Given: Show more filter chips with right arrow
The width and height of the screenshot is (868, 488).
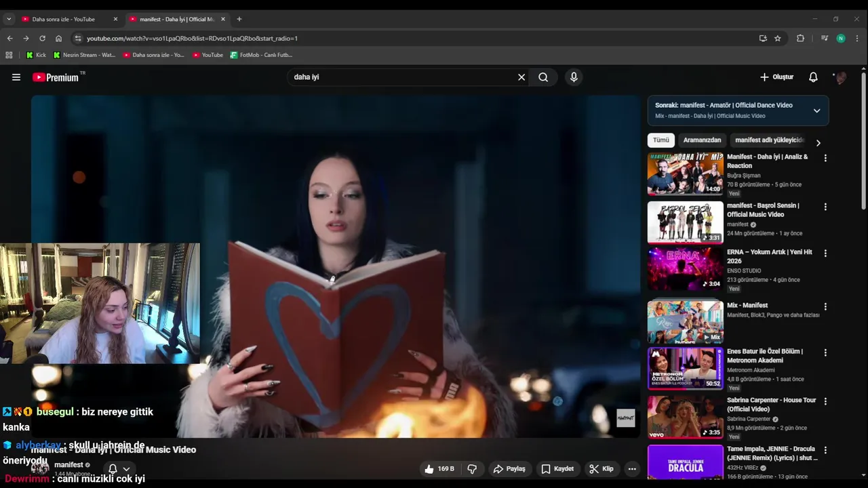Looking at the screenshot, I should (818, 143).
